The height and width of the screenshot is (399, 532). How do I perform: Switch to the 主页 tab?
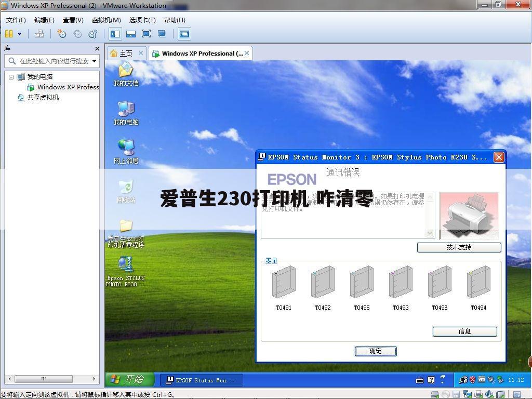tap(126, 54)
